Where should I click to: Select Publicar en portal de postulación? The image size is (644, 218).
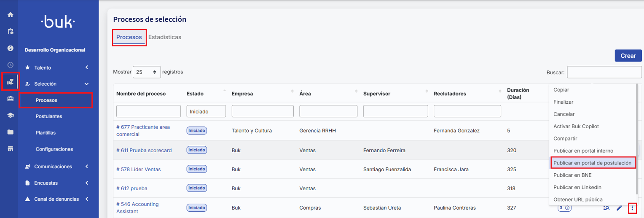pos(592,163)
